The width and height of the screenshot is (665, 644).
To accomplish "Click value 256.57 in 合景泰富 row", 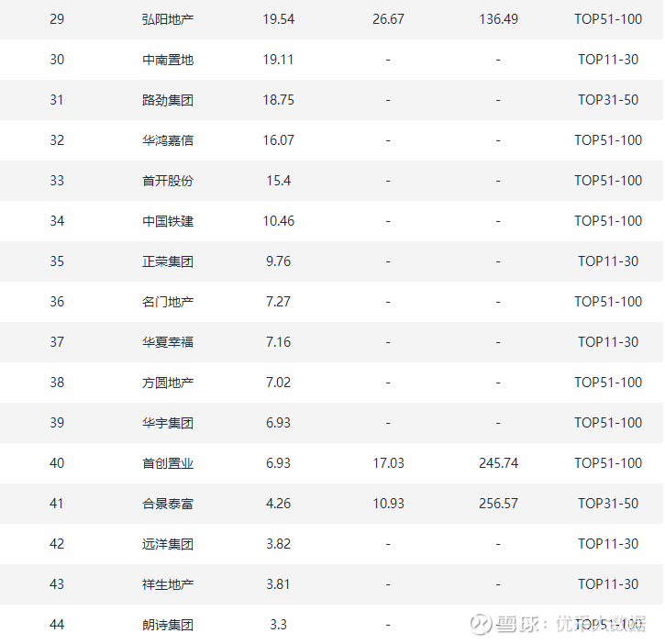I will (x=498, y=504).
